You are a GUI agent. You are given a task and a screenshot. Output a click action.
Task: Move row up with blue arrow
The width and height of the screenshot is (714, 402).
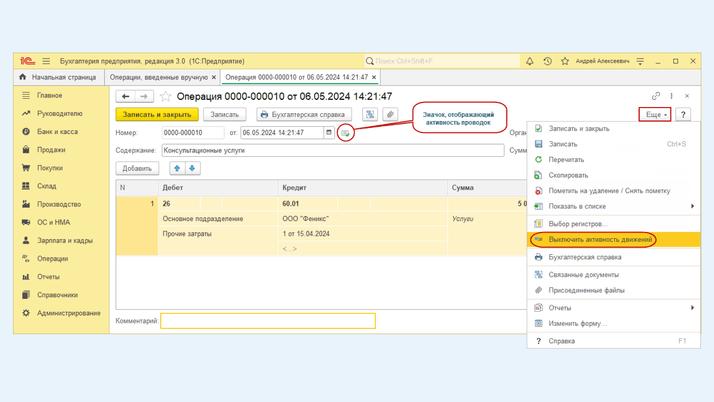pyautogui.click(x=177, y=168)
